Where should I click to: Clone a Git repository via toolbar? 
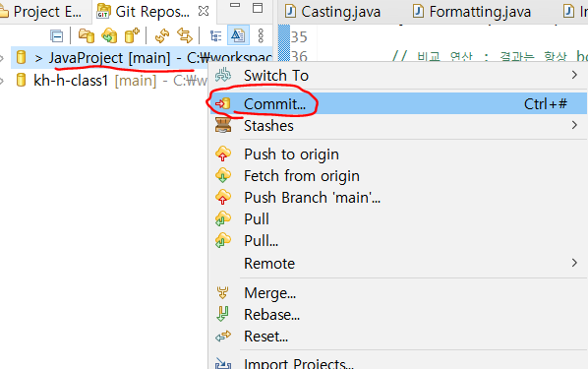[x=109, y=36]
